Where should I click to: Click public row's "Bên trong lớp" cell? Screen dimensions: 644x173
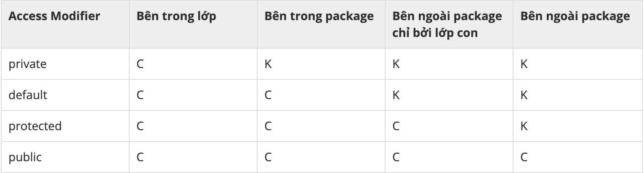140,157
